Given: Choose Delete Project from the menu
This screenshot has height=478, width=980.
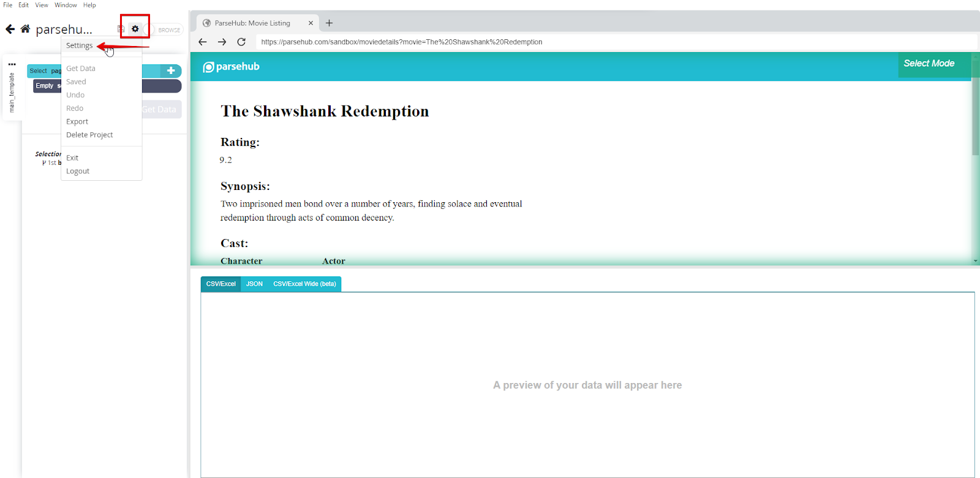Looking at the screenshot, I should point(89,135).
